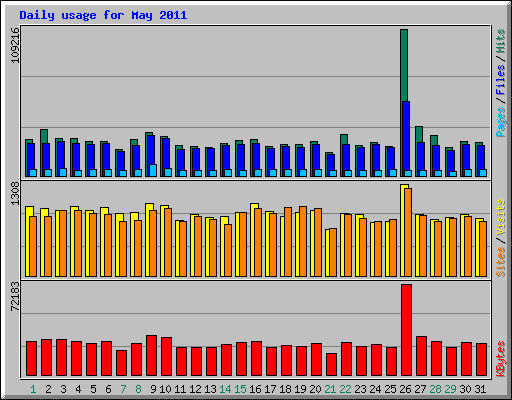Click the green day 7 x-axis label

[123, 389]
